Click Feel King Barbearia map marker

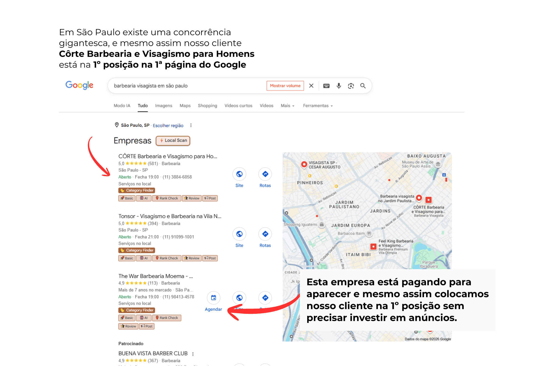(374, 246)
